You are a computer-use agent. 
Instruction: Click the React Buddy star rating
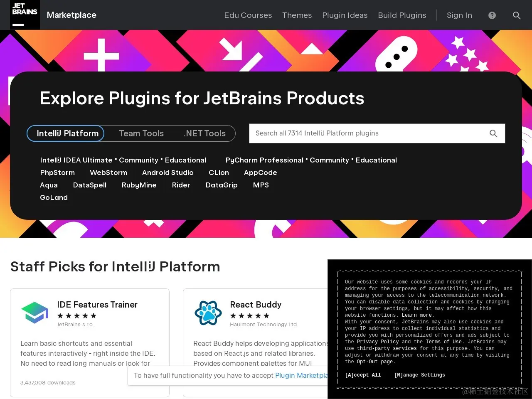tap(249, 316)
